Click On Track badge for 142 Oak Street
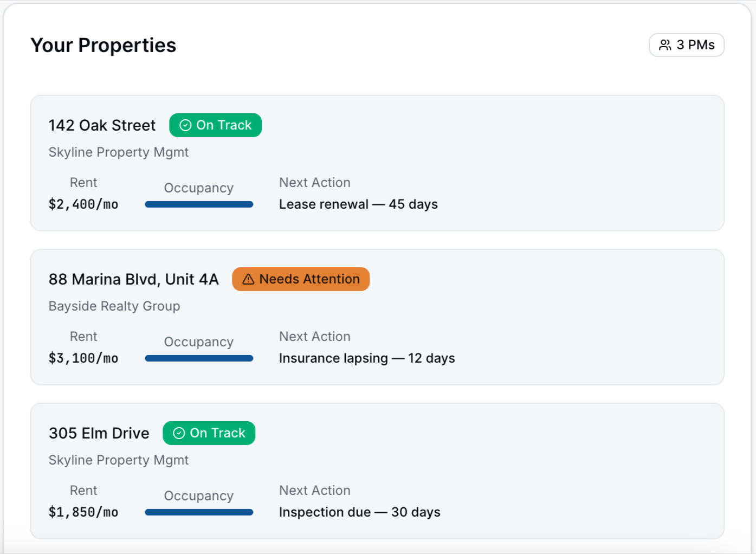This screenshot has height=554, width=756. tap(215, 125)
